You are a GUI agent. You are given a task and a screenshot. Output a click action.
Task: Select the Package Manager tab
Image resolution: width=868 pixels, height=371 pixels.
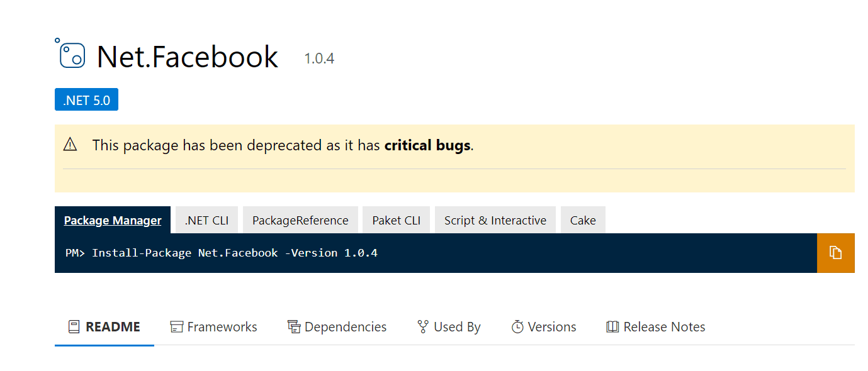pyautogui.click(x=113, y=220)
